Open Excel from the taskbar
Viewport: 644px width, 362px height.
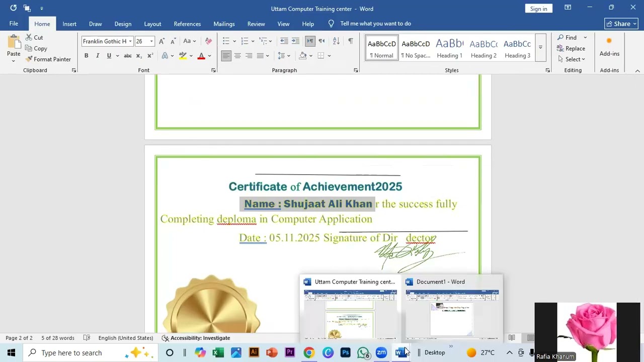[x=218, y=353]
